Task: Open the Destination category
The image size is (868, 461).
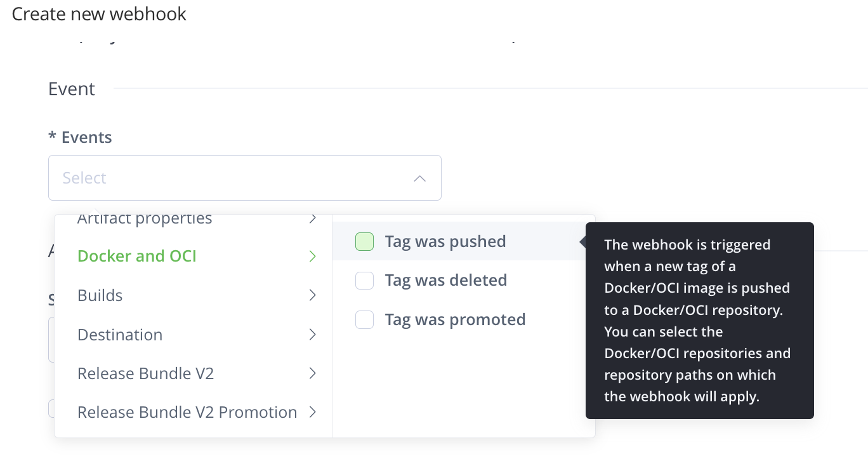Action: [120, 335]
